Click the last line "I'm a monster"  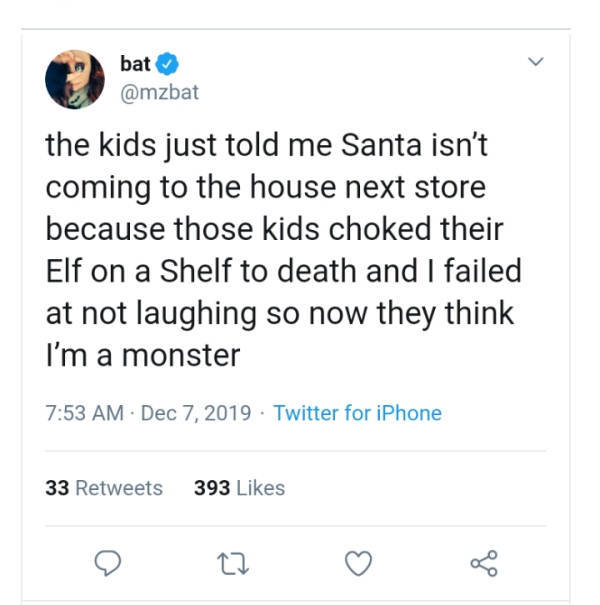coord(143,354)
